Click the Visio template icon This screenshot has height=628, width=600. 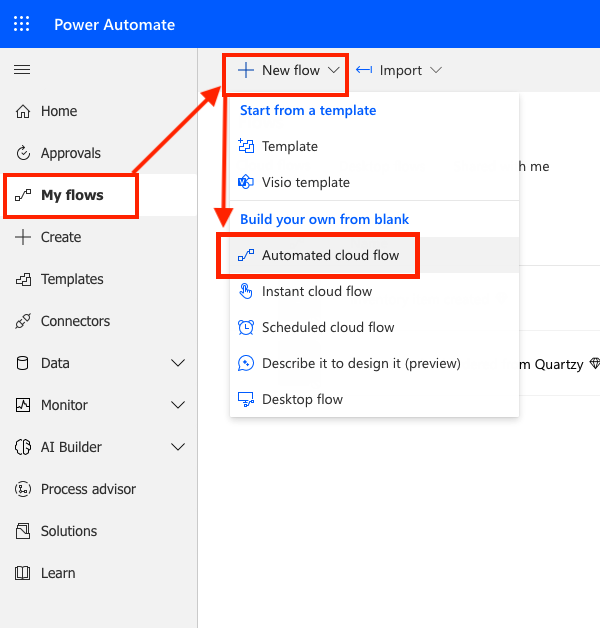pyautogui.click(x=246, y=182)
